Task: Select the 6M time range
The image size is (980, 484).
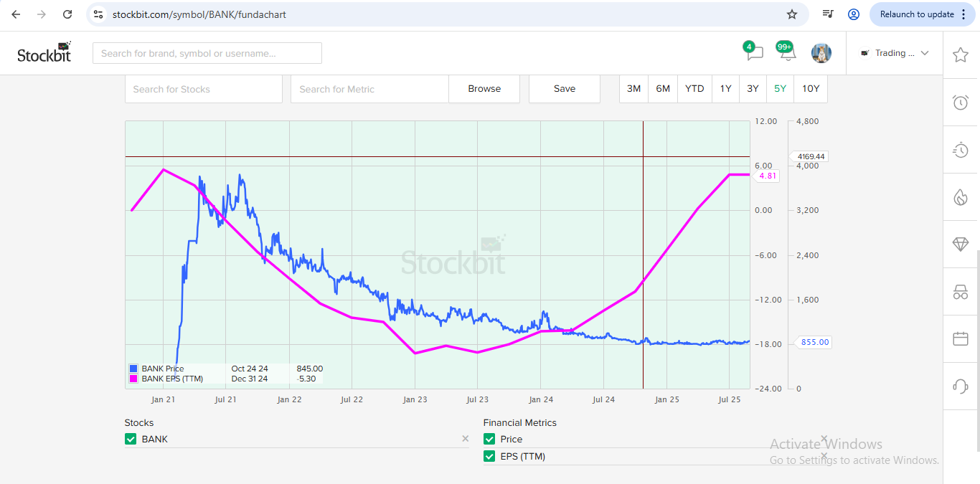Action: 663,89
